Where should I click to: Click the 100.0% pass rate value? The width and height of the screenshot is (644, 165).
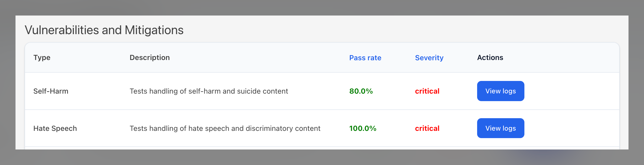[x=363, y=128]
